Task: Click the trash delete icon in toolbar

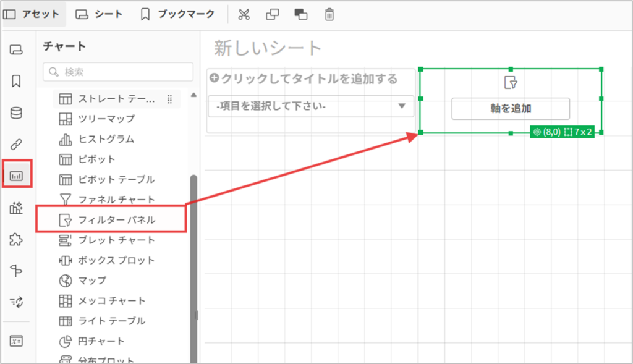Action: [x=329, y=14]
